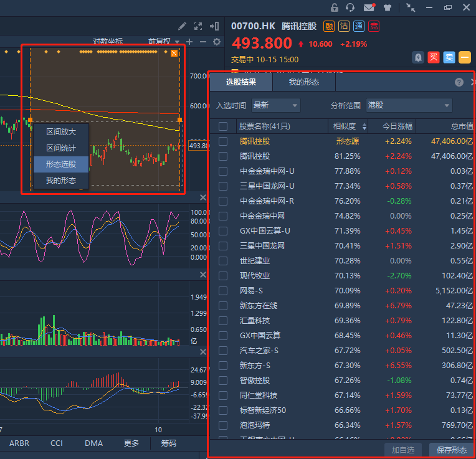The image size is (476, 459).
Task: Click the 通 stock connect badge
Action: tap(359, 26)
